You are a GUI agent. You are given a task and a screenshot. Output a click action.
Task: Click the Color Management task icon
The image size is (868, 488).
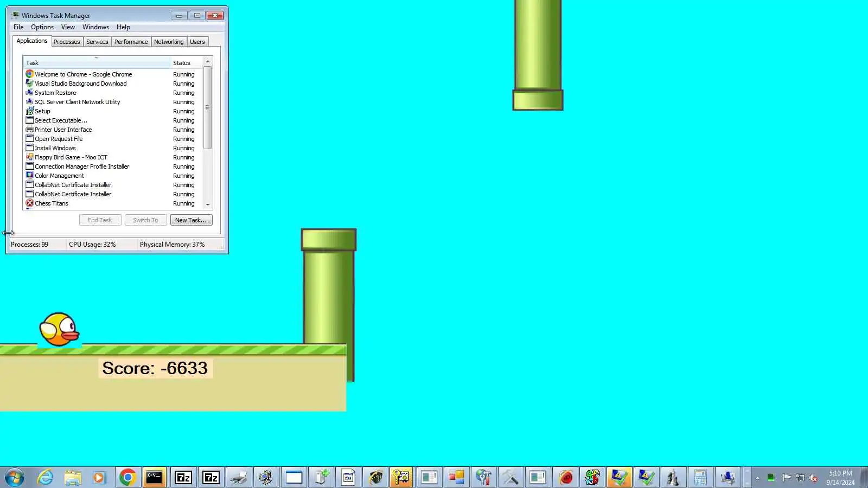[30, 176]
